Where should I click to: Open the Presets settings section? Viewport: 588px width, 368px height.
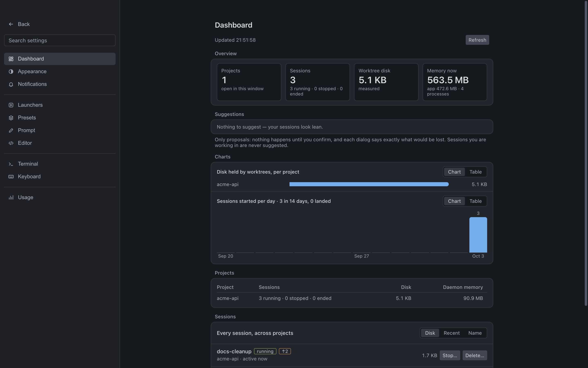click(x=60, y=118)
